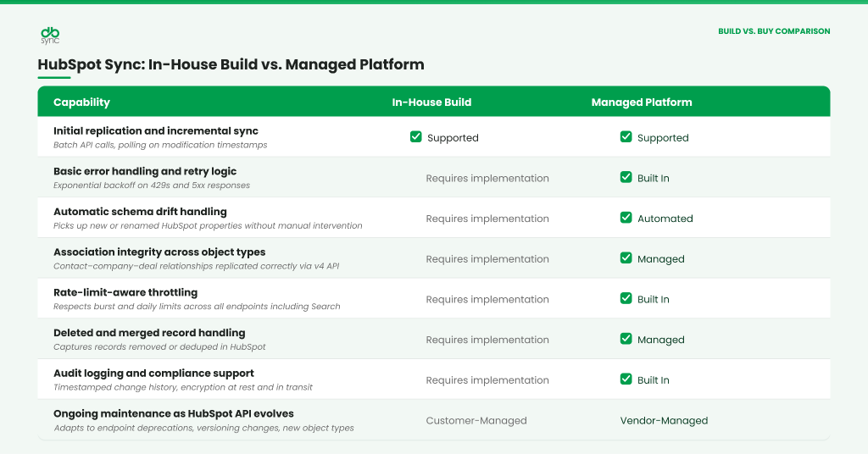Click 'Supported' text under Managed Platform
Screen dimensions: 868x454
pos(663,138)
